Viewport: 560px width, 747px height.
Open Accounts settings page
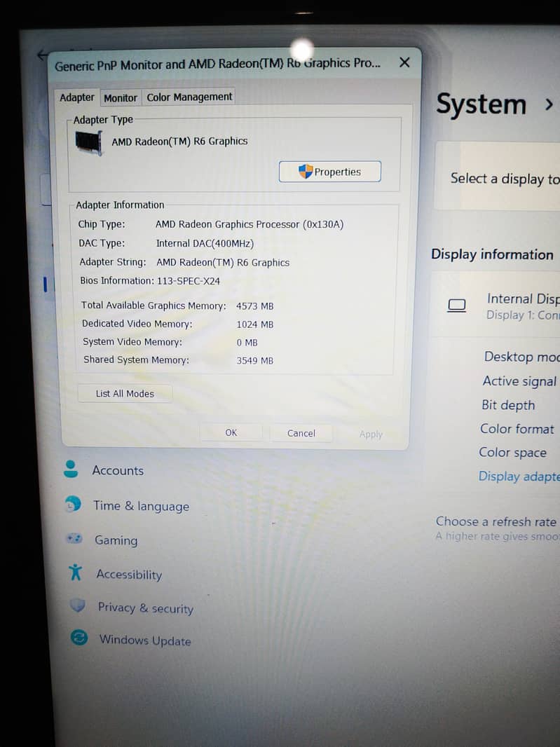[118, 471]
